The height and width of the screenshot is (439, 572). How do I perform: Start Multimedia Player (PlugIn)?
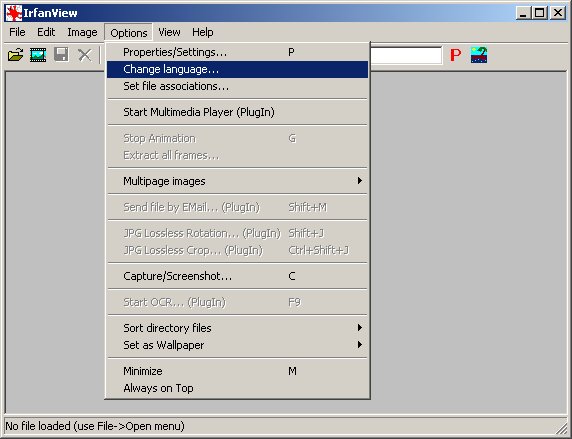237,112
